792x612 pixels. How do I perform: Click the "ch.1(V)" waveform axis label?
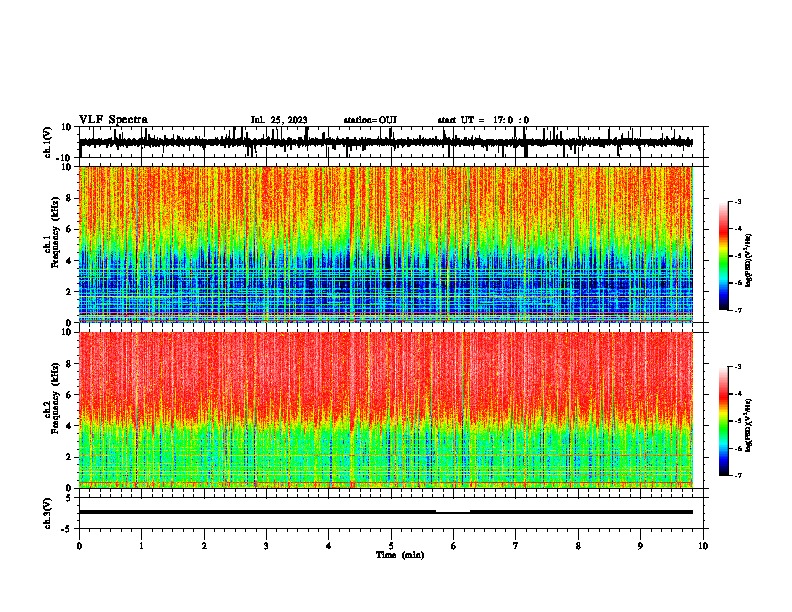coord(48,142)
